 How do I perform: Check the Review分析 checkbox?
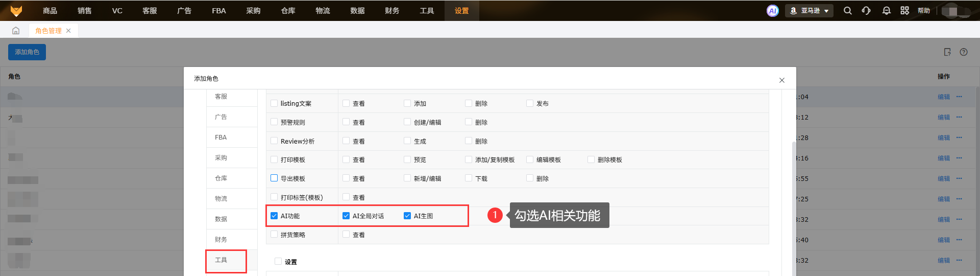274,141
